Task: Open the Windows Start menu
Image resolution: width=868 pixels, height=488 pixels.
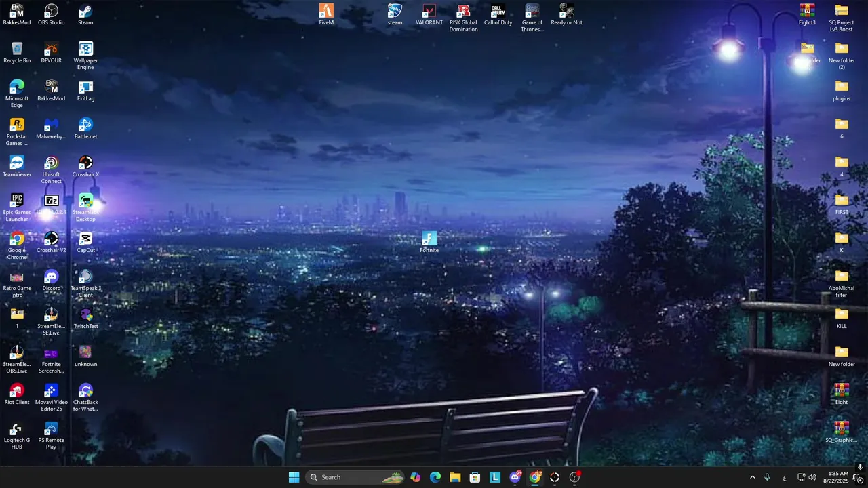Action: [x=294, y=477]
